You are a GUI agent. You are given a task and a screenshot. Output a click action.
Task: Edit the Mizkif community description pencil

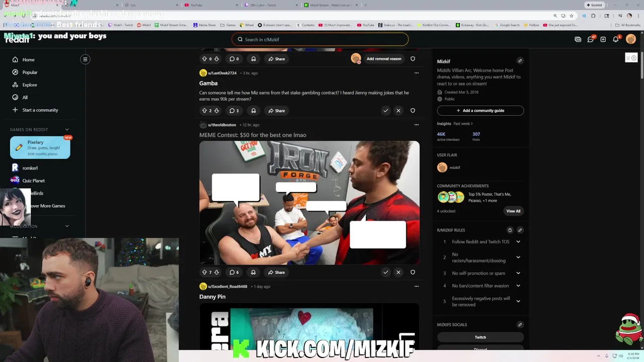click(520, 61)
